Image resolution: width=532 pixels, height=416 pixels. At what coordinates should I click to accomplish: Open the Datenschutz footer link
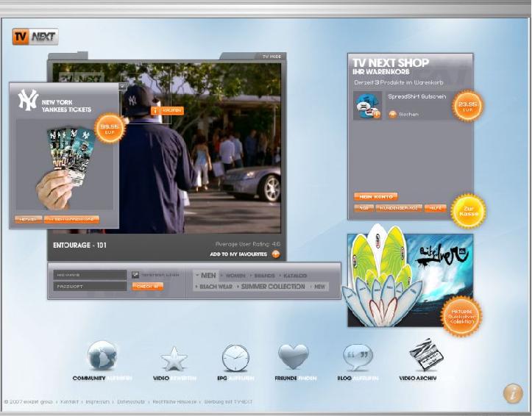click(131, 402)
